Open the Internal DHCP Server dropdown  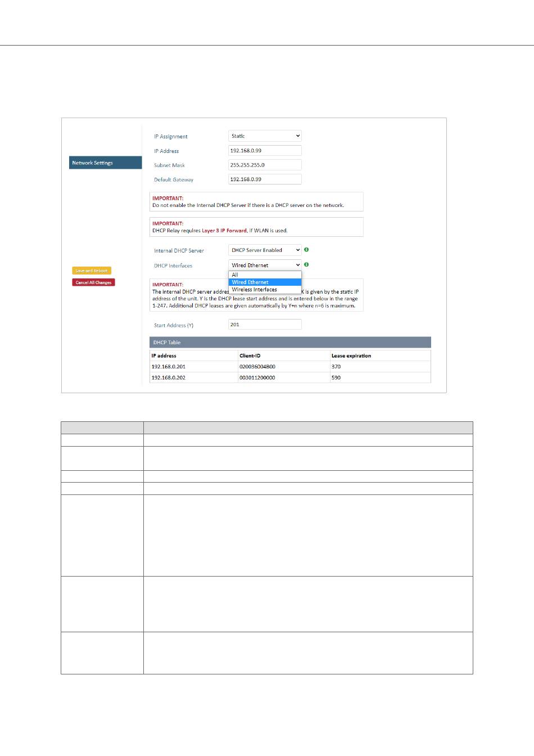pyautogui.click(x=265, y=250)
